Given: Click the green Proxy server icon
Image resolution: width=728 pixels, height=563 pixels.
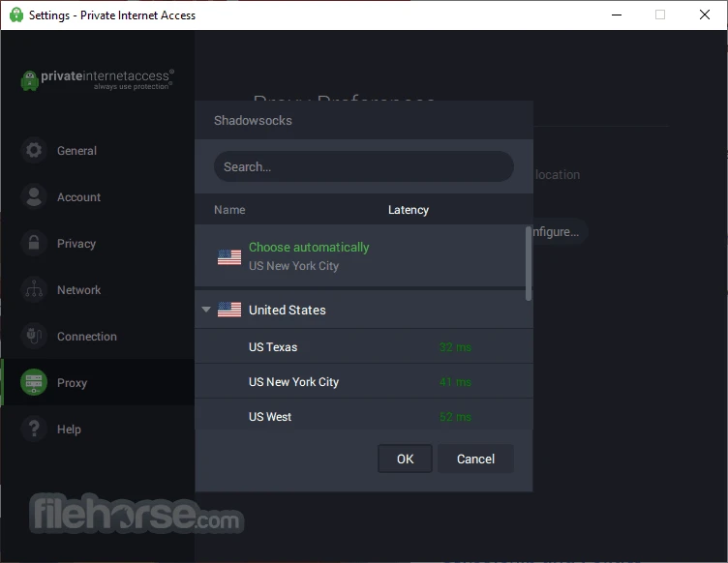Looking at the screenshot, I should click(34, 382).
